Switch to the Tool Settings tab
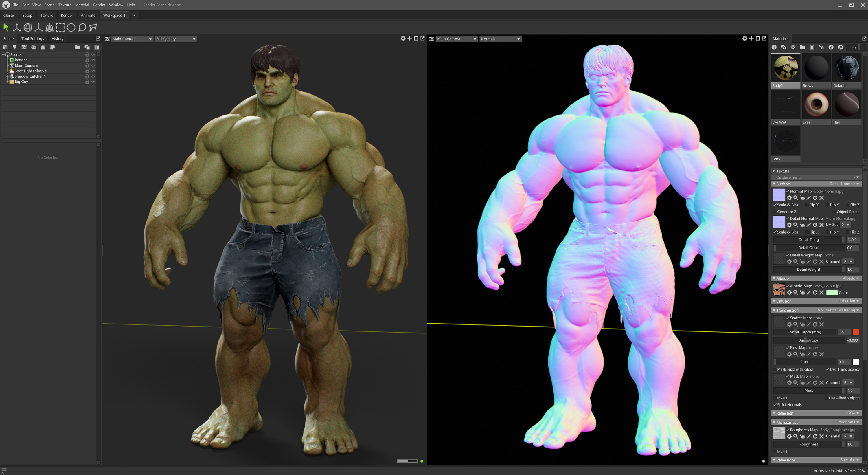 click(x=32, y=39)
